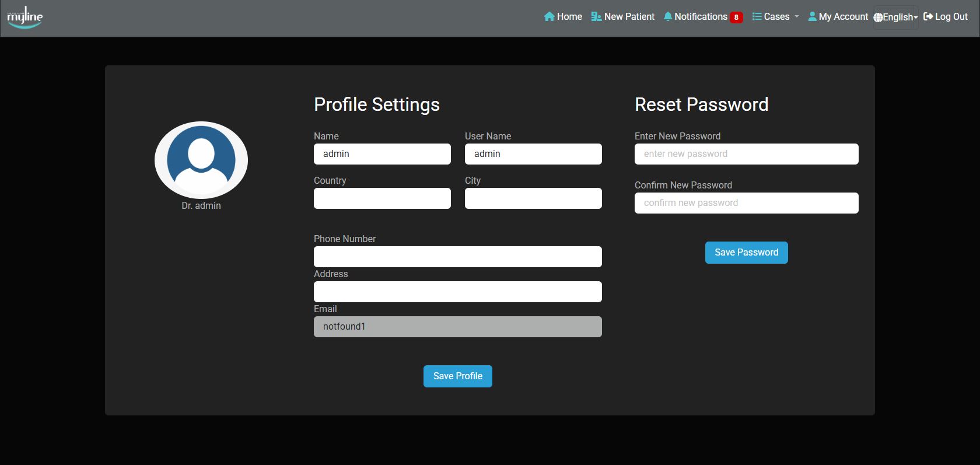Click the Notifications bell icon
The image size is (980, 465).
(668, 17)
